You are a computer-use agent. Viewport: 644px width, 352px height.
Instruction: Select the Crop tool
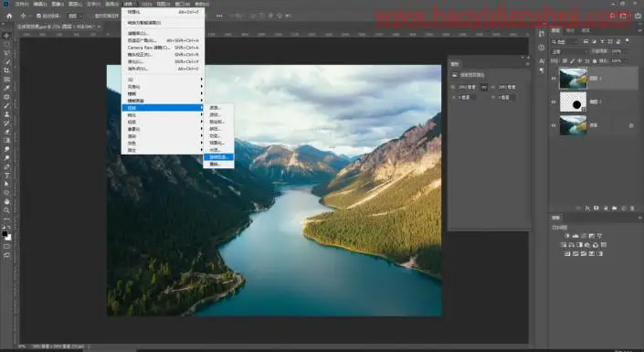[x=6, y=70]
